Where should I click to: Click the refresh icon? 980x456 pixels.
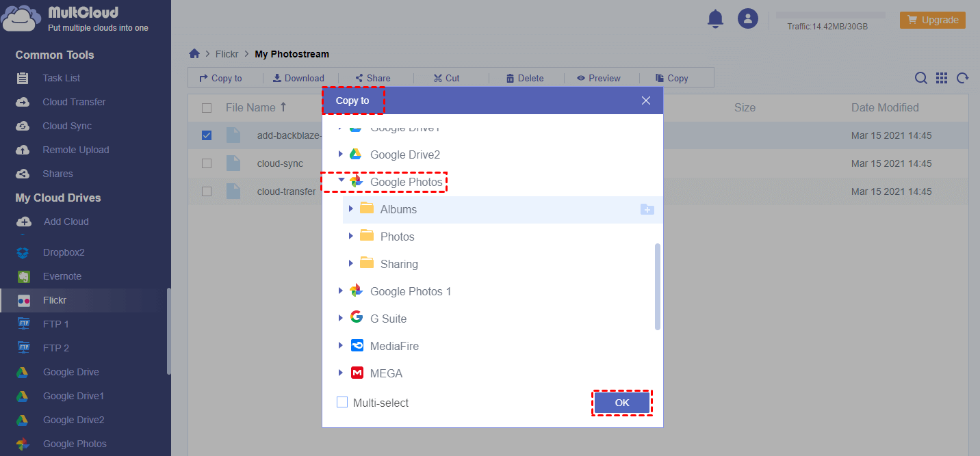click(x=962, y=78)
